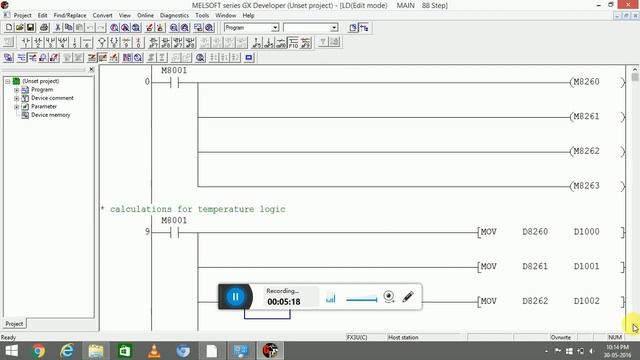Click the Cut scissors icon
Image resolution: width=640 pixels, height=360 pixels.
coord(58,28)
